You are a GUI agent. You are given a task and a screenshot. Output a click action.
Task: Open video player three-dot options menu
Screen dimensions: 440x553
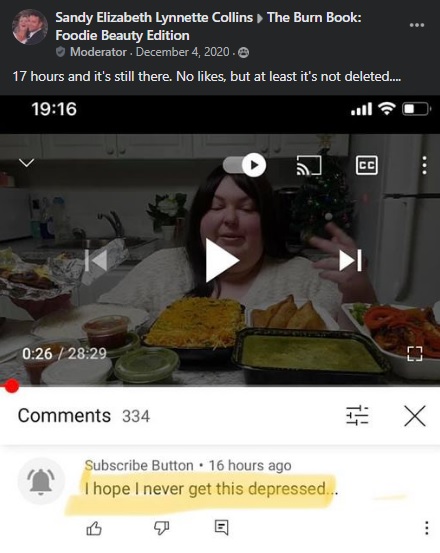(424, 165)
